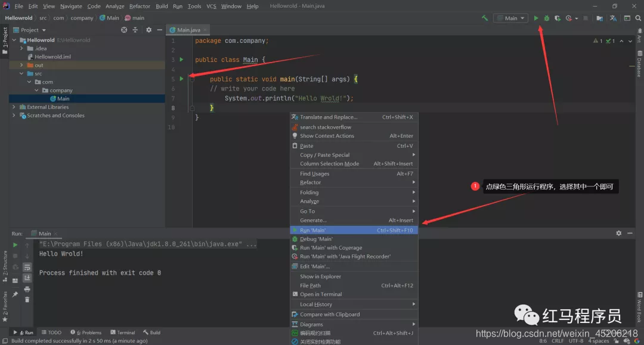Click the 4: Run tool window button
Screen dimensions: 644x345
(x=23, y=332)
